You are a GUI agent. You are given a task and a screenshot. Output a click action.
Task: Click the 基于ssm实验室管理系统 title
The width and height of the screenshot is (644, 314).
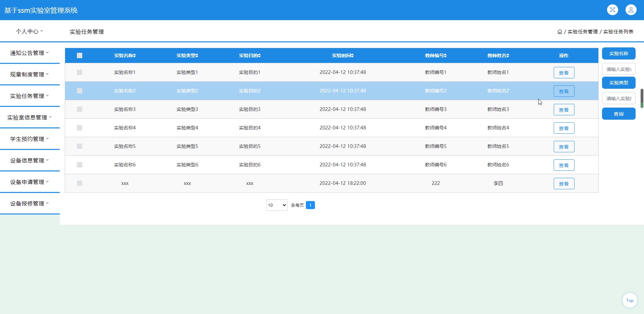point(41,10)
